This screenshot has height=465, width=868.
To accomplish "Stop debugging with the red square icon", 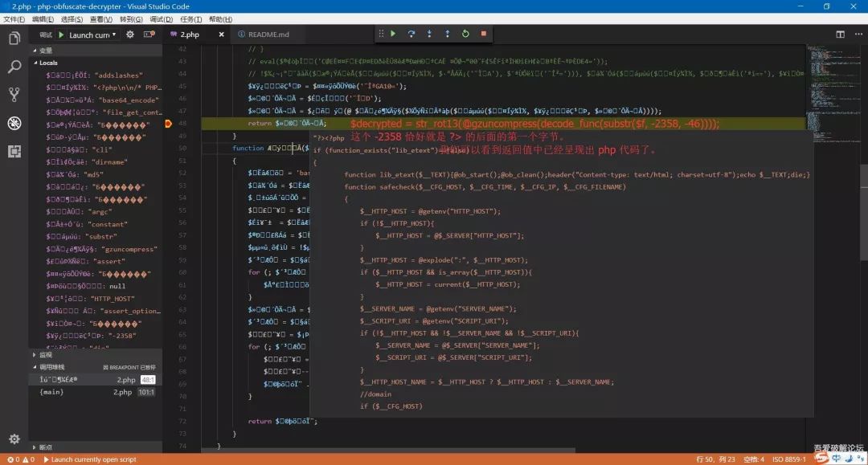I will pyautogui.click(x=482, y=34).
